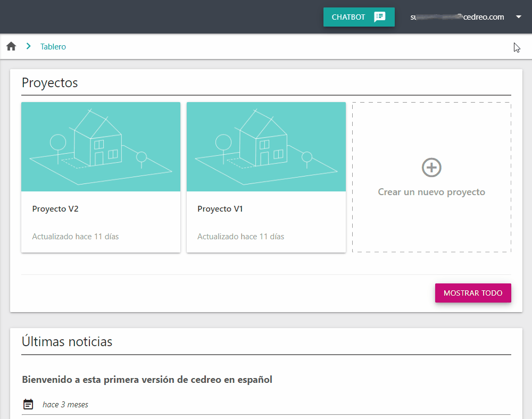Click the cedreo.com account email
The image size is (532, 419).
coord(457,17)
